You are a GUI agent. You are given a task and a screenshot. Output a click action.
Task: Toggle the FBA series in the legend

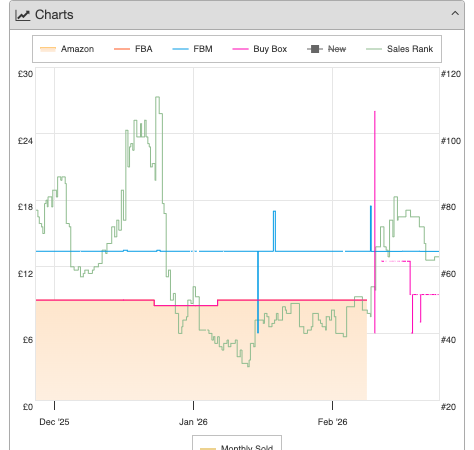133,49
